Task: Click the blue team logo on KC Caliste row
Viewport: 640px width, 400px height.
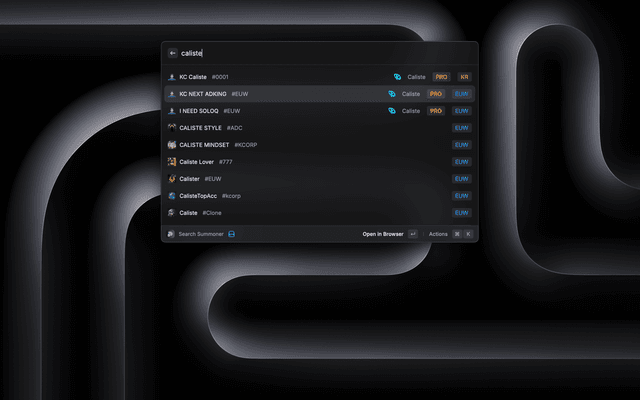Action: (x=397, y=77)
